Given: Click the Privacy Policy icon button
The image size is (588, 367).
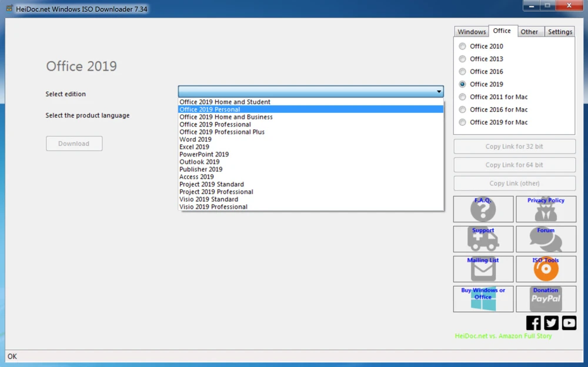Looking at the screenshot, I should point(546,209).
